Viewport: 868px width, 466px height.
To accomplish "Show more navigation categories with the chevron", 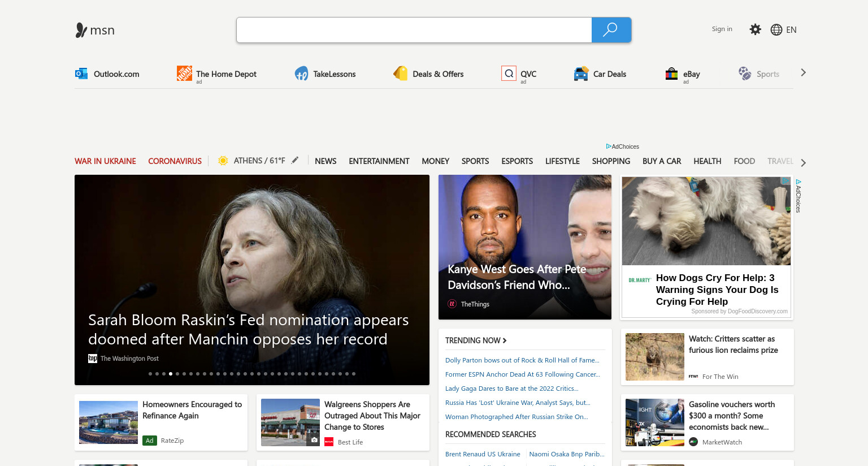I will [x=803, y=163].
